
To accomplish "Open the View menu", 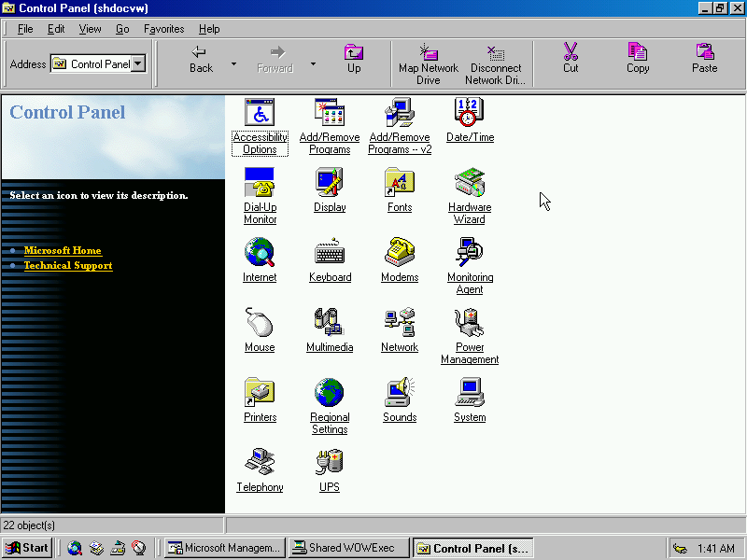I will [90, 29].
